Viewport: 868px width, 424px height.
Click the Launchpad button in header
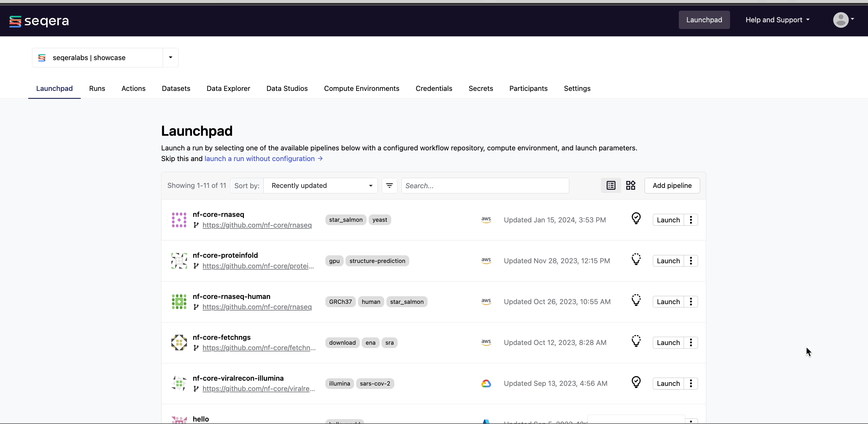[x=704, y=20]
